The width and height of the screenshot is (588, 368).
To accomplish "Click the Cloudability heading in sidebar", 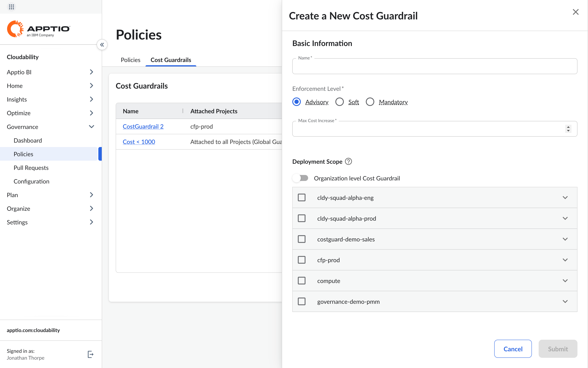I will click(x=23, y=57).
